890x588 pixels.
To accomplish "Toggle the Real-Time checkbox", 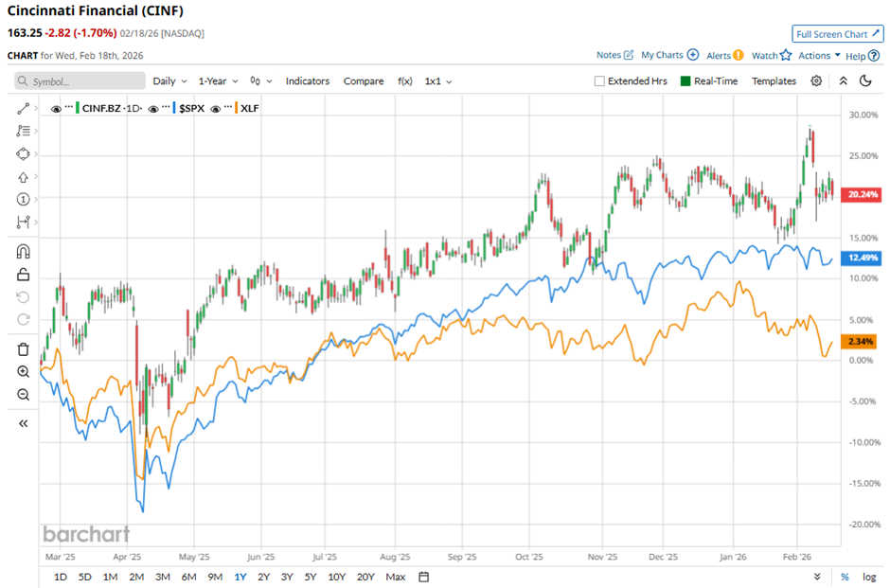I will (686, 81).
